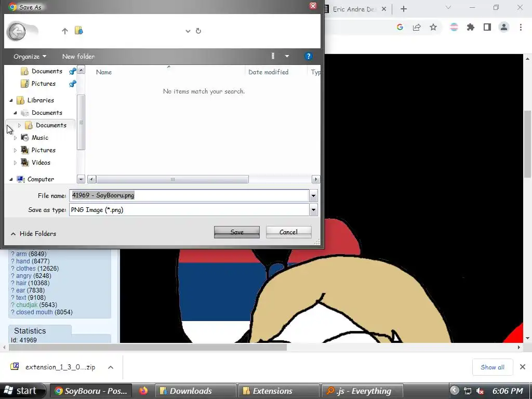532x399 pixels.
Task: Open a new Chrome tab
Action: [x=403, y=9]
